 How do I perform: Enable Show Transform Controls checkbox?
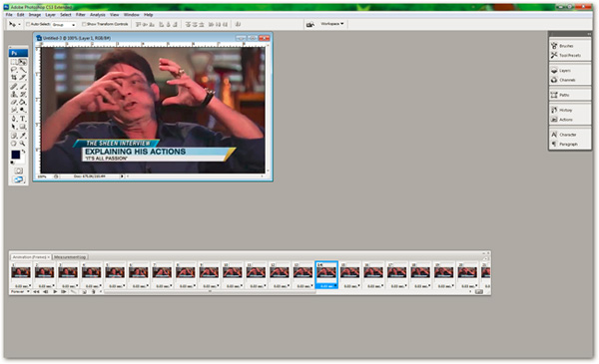coord(84,24)
